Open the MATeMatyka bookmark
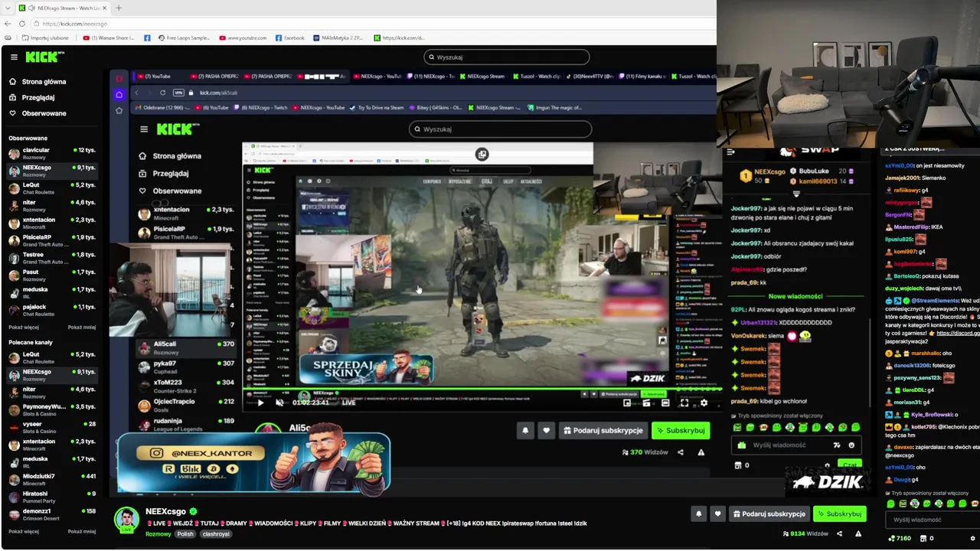 [x=338, y=37]
